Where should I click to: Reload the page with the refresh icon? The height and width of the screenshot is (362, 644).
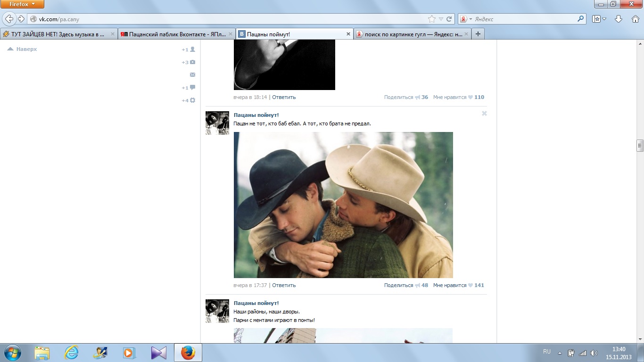pyautogui.click(x=449, y=19)
